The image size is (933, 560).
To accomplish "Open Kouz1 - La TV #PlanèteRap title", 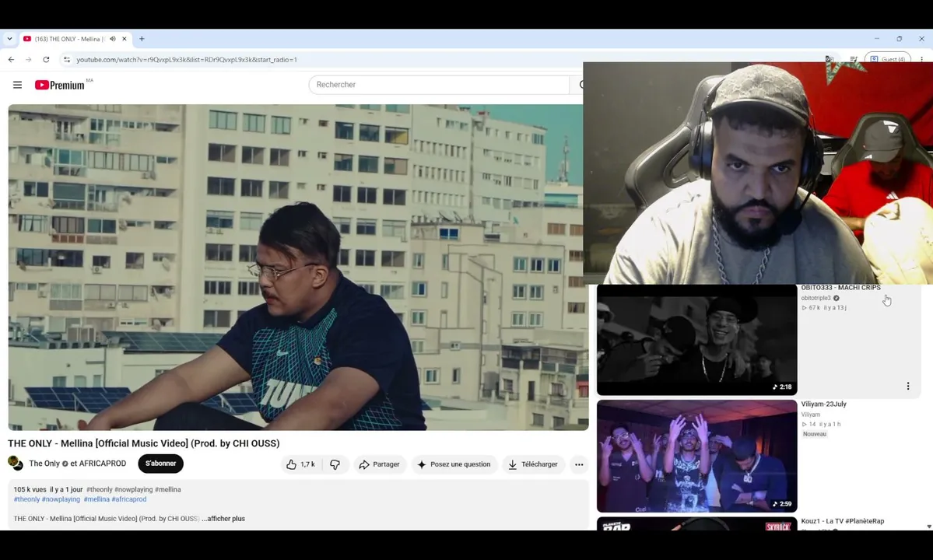I will 843,521.
